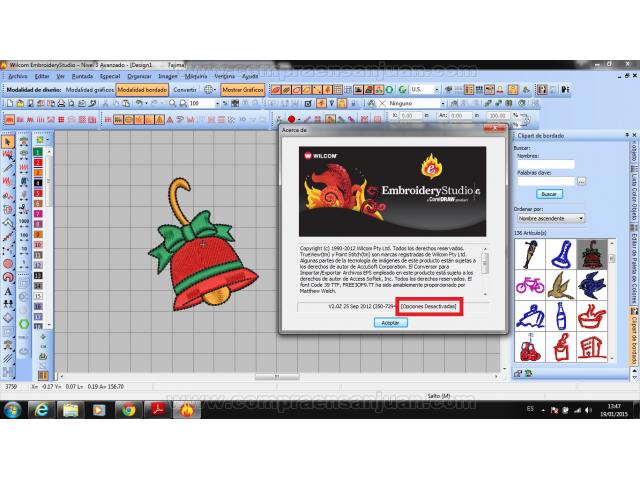Viewport: 640px width, 480px height.
Task: Open the Nombre ascendente sort dropdown
Action: coord(551,219)
